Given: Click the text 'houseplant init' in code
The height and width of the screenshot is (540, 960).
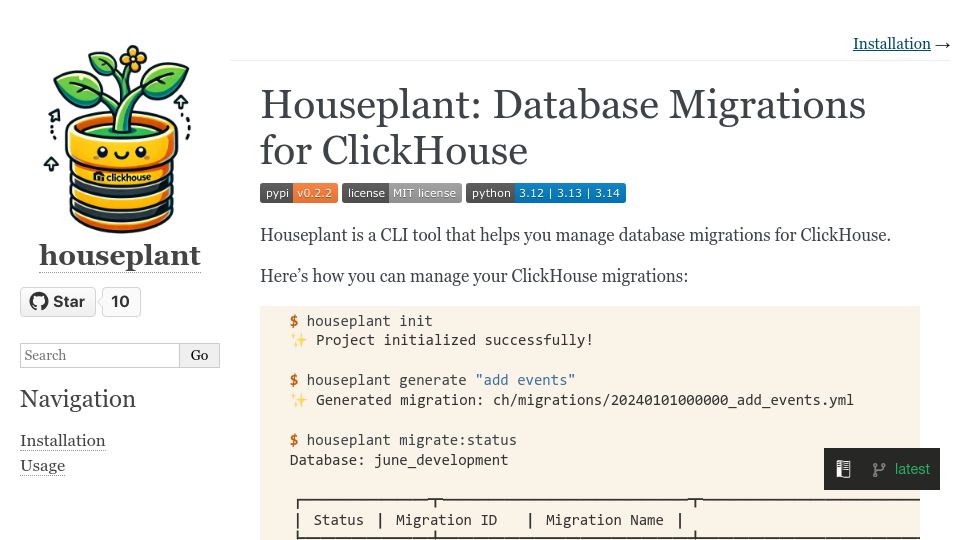Looking at the screenshot, I should pyautogui.click(x=369, y=321).
